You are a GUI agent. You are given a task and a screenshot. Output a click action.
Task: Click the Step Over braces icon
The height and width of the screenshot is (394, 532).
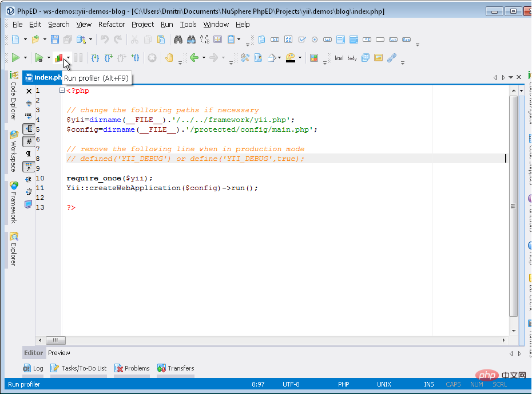108,58
